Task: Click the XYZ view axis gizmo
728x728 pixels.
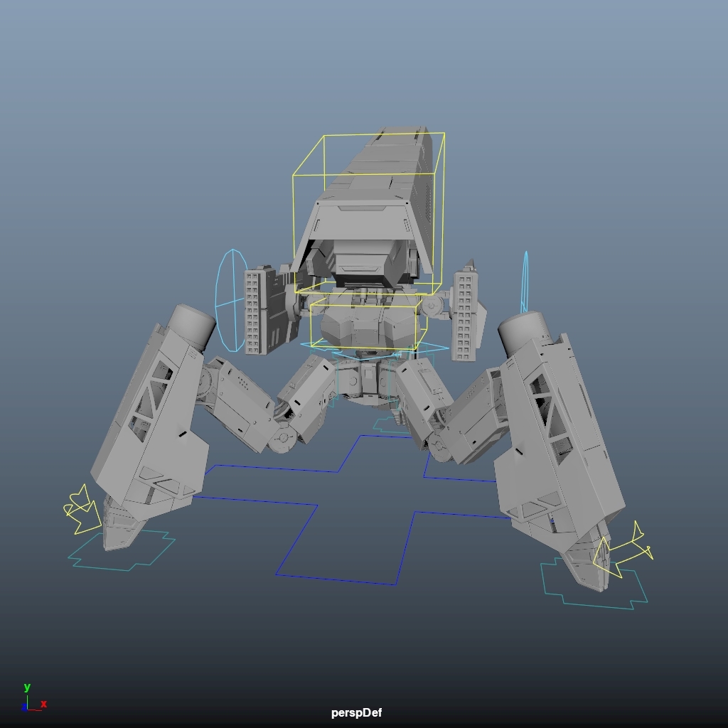Action: click(33, 697)
